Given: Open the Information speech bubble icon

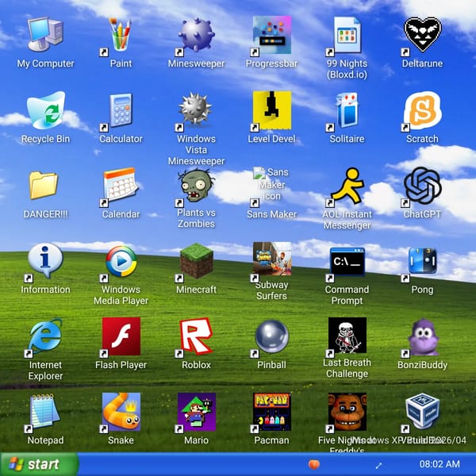Looking at the screenshot, I should [x=45, y=260].
